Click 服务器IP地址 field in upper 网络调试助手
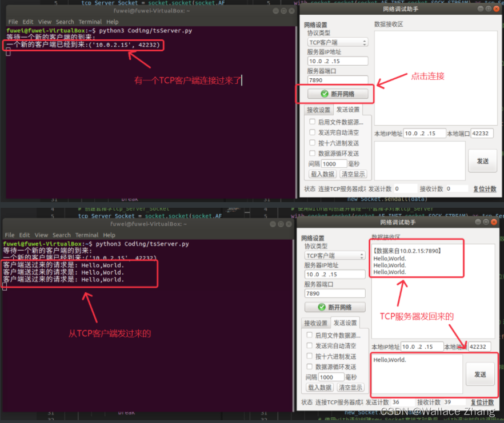The height and width of the screenshot is (423, 504). (x=338, y=61)
